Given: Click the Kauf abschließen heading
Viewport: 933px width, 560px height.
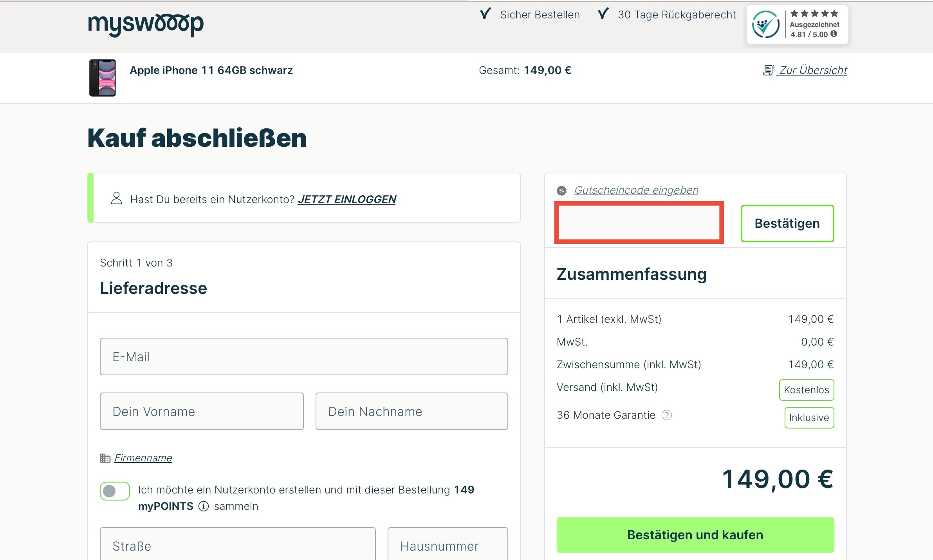Looking at the screenshot, I should pos(197,138).
